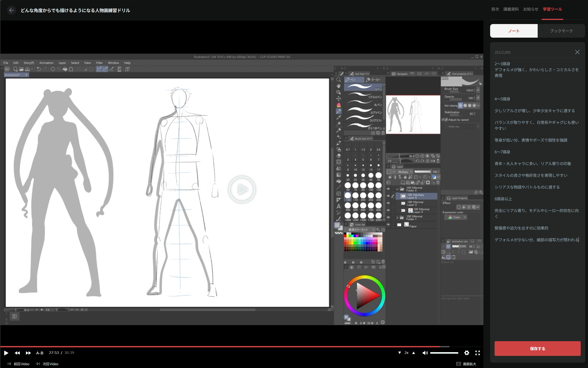Lock the layer using the padlock icon
588x368 pixels.
tap(405, 177)
